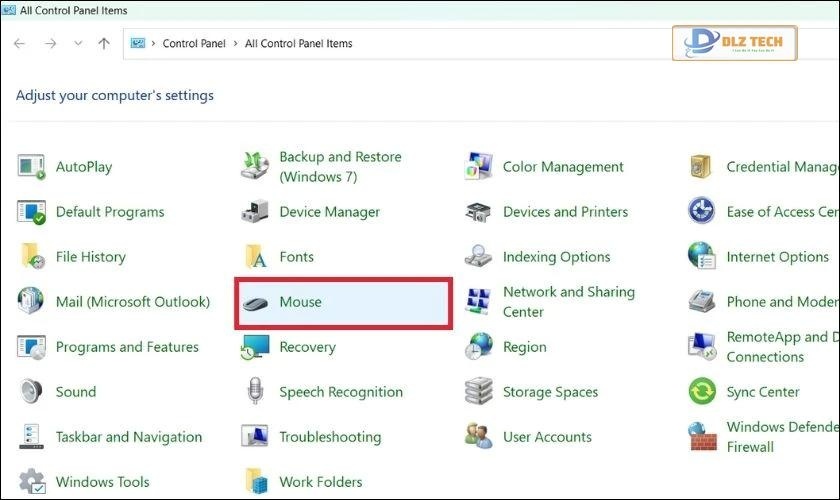
Task: Open the Programs and Features link
Action: (127, 347)
